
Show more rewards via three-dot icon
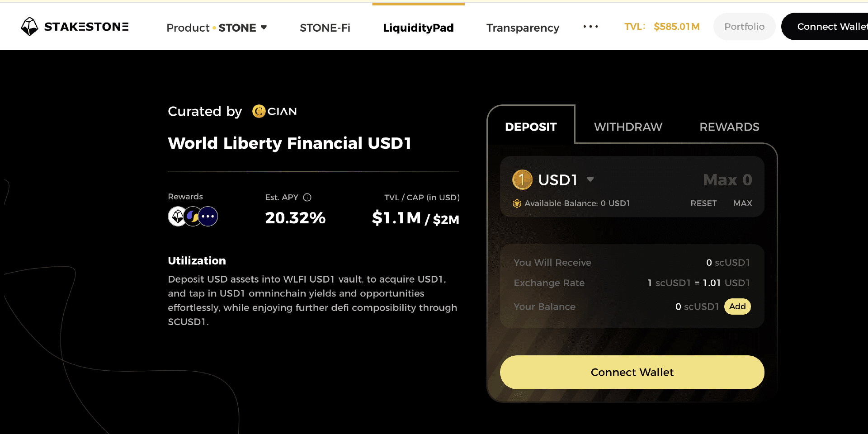[208, 217]
